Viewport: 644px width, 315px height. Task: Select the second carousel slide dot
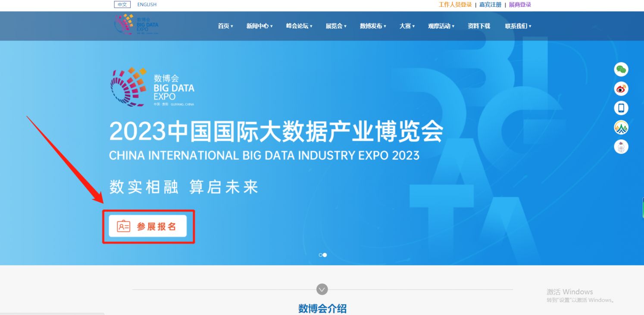(x=325, y=255)
